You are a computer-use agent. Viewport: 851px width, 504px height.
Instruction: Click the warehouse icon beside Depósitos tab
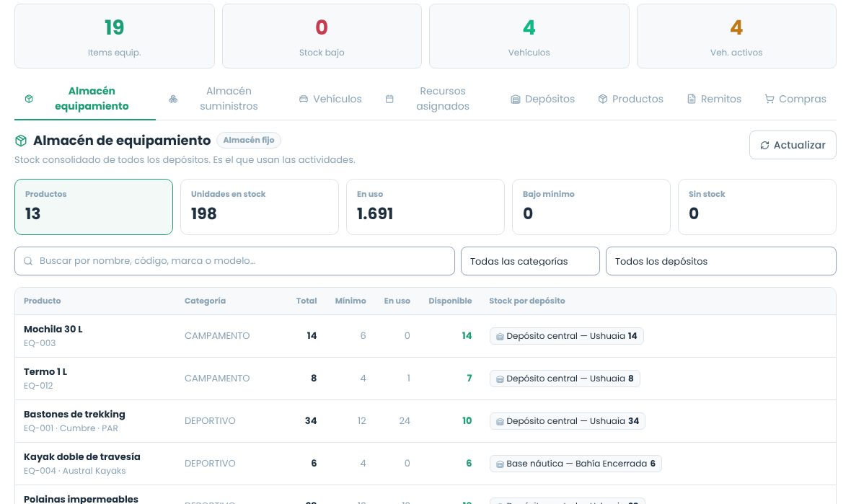pos(515,100)
